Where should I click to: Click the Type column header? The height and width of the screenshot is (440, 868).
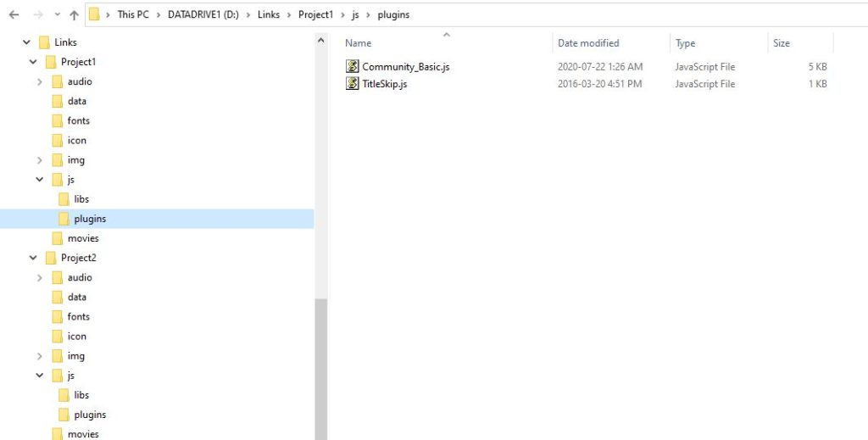pos(686,43)
